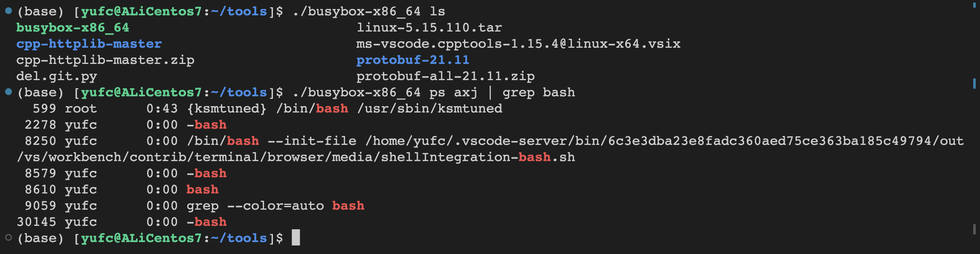Screen dimensions: 980x254
Task: Click the shellIntegration-bash.sh path text
Action: pyautogui.click(x=478, y=157)
